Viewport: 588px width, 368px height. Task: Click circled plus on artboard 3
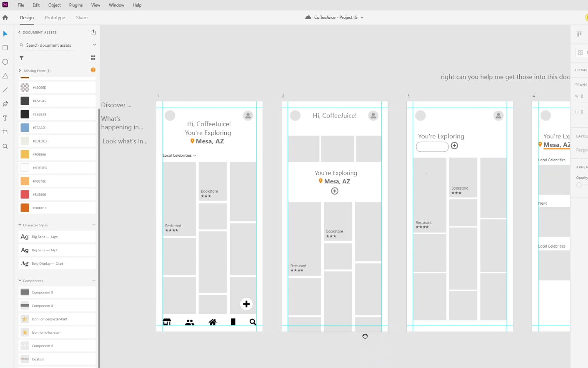point(454,146)
